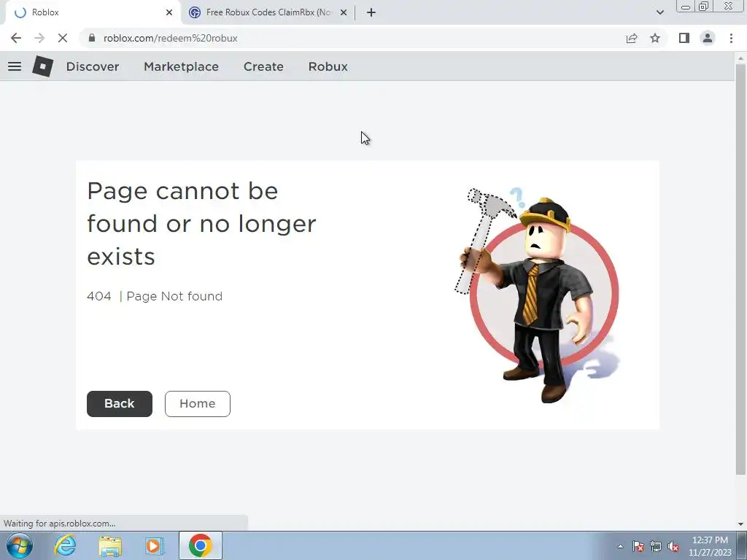Click the muted volume tray icon
The image size is (747, 560).
click(x=673, y=546)
